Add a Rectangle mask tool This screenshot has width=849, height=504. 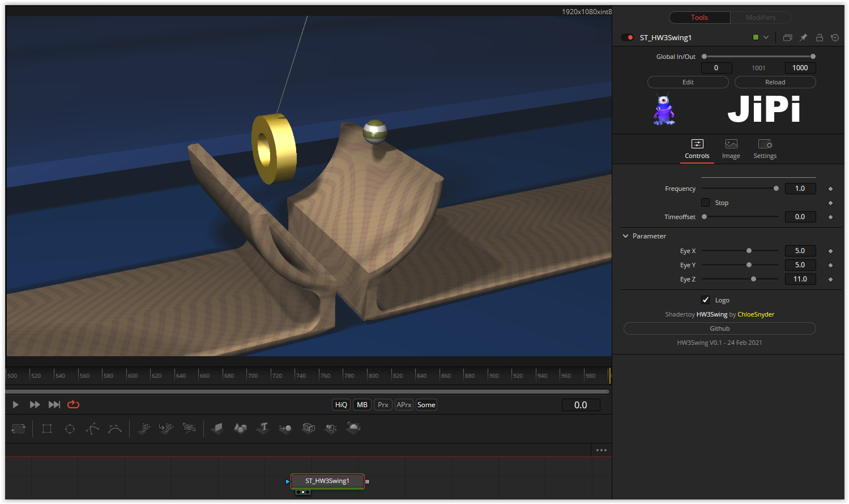[47, 429]
